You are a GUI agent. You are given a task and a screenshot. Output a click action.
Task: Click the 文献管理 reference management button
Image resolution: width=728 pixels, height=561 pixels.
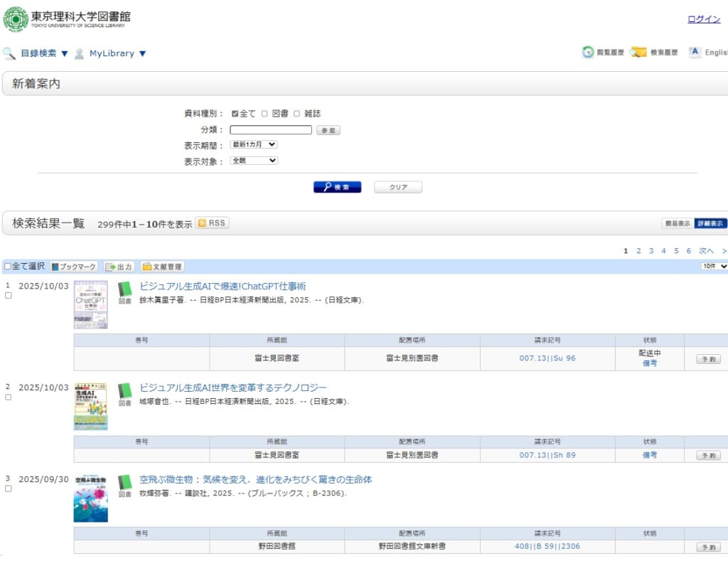coord(162,267)
